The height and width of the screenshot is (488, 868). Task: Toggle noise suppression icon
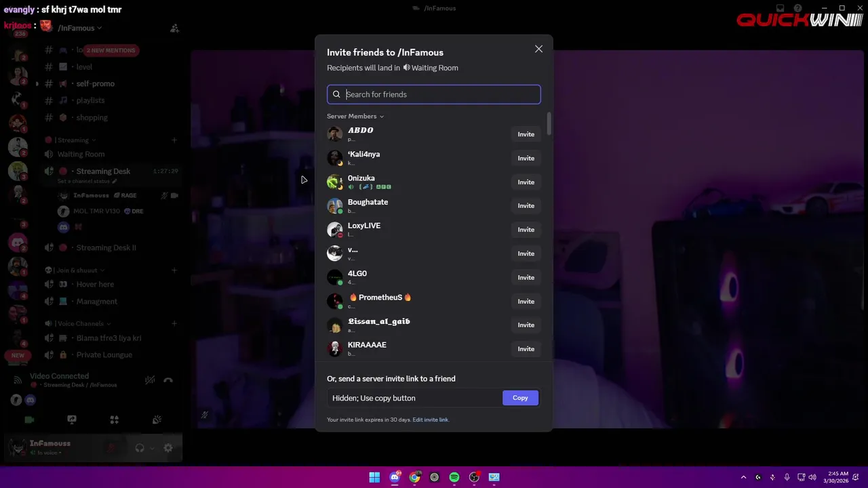coord(151,380)
